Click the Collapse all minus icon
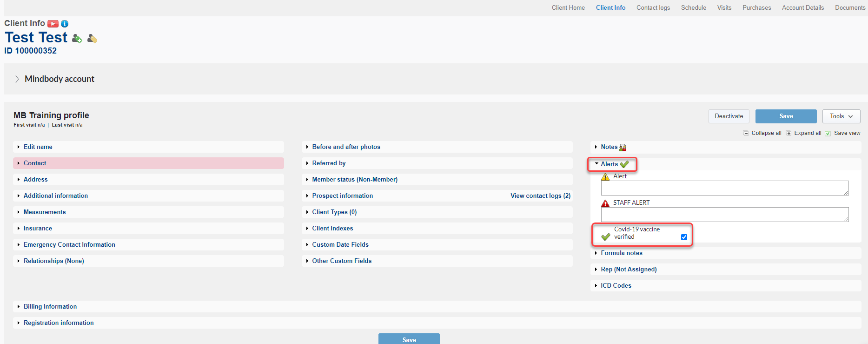Screen dimensions: 868x344 coord(746,133)
